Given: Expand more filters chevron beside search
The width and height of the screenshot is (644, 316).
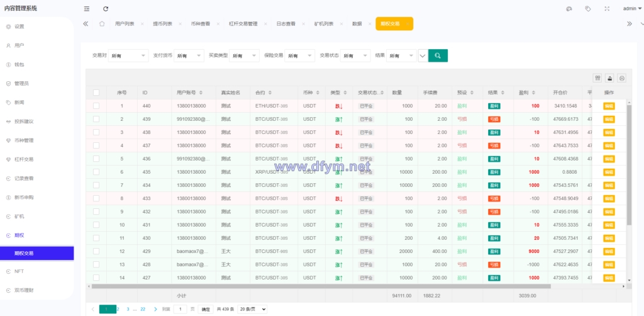Looking at the screenshot, I should 423,55.
